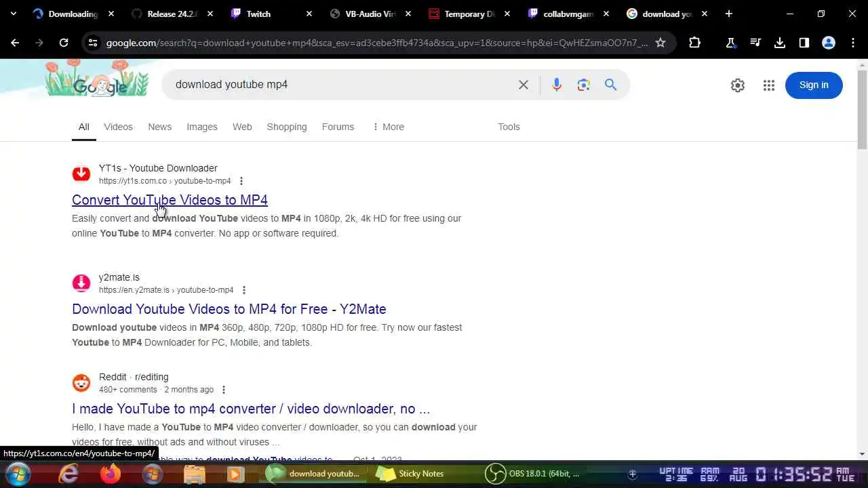Select the Images search filter
868x488 pixels.
point(202,127)
